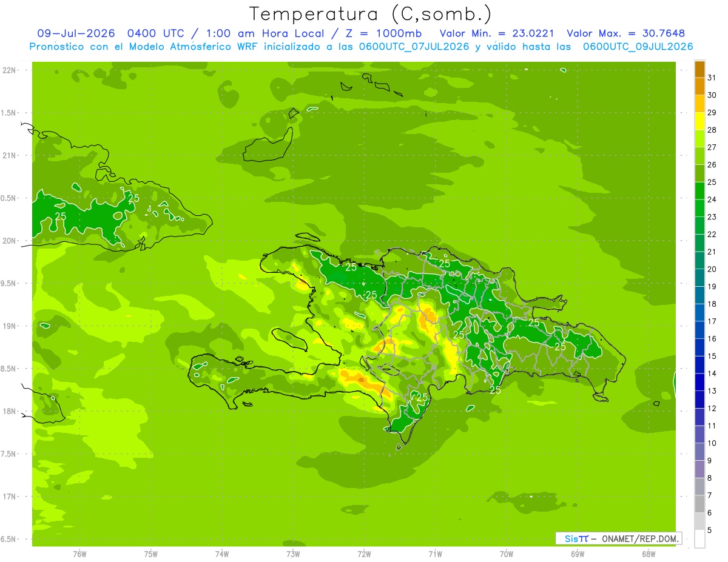Click the "17N" latitude axis label

[x=10, y=497]
